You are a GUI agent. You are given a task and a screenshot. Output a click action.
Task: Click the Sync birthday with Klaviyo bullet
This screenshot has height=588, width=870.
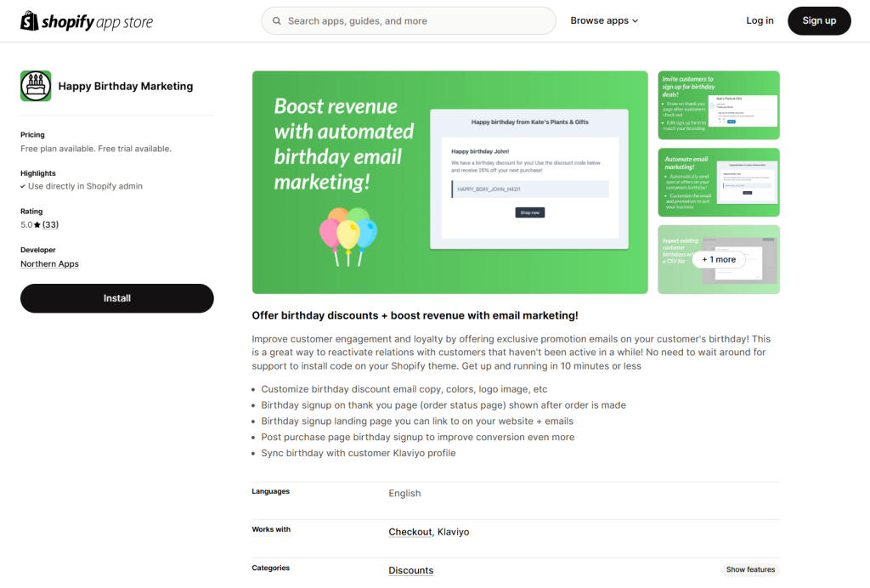359,453
